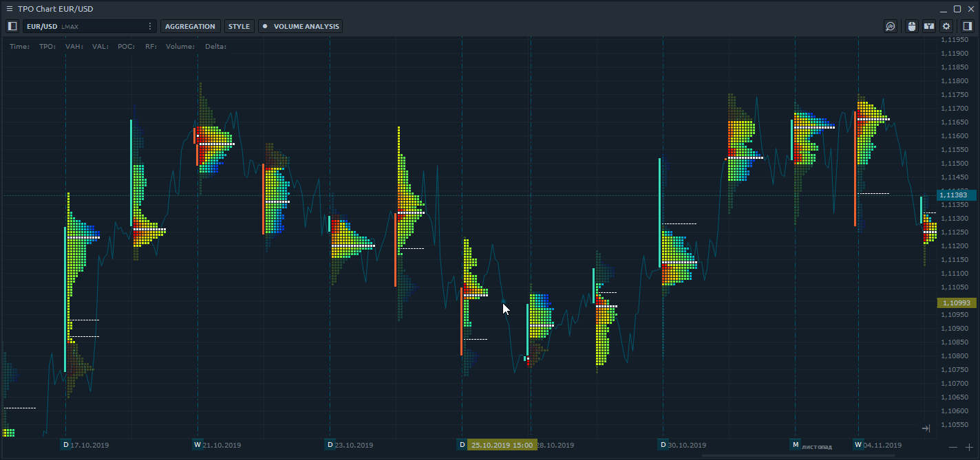980x460 pixels.
Task: Click the Volume: info label
Action: [180, 47]
